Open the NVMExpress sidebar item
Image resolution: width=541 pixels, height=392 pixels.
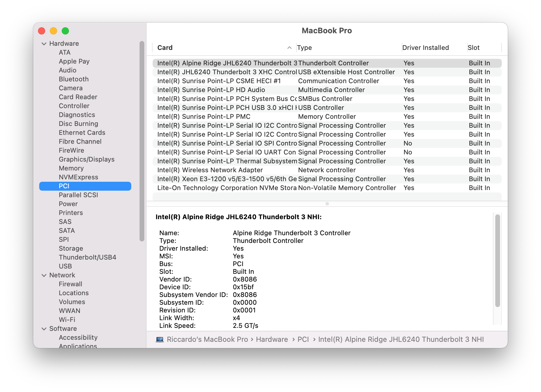click(x=78, y=177)
